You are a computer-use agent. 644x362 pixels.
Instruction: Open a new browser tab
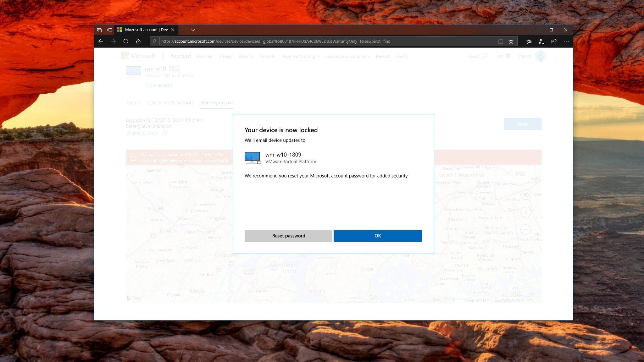pos(183,30)
